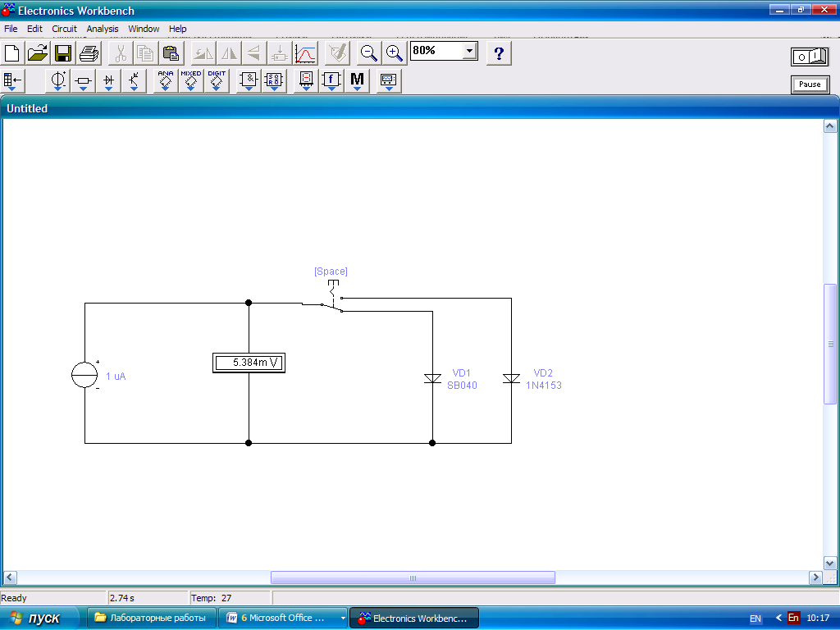Screen dimensions: 840x630
Task: Open the File menu
Action: click(x=11, y=29)
